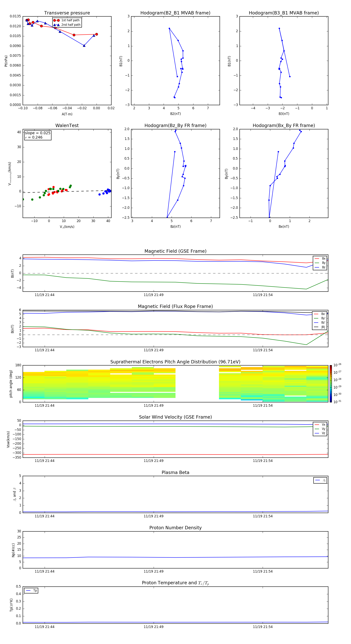Click the 'Tp(10^6K)' y-axis label
The height and width of the screenshot is (644, 351).
[x=11, y=605]
